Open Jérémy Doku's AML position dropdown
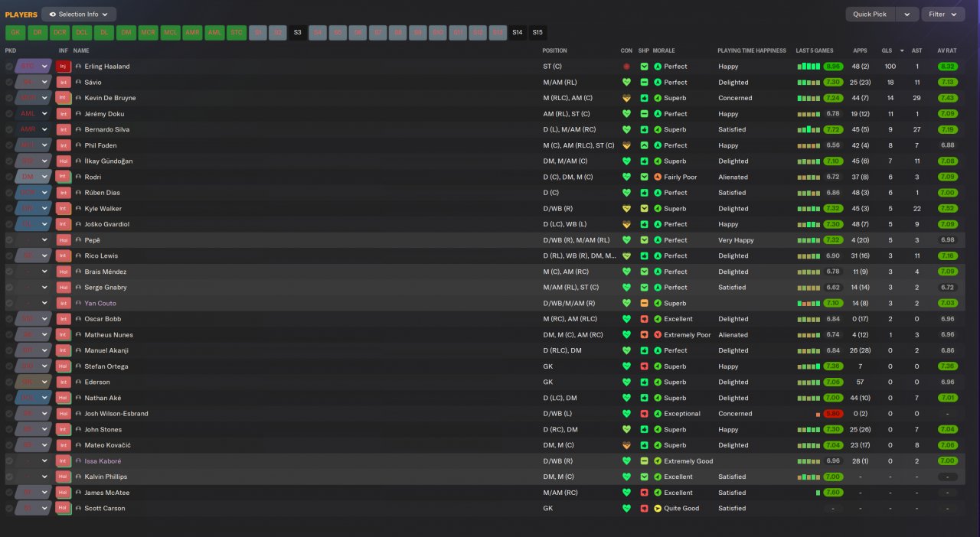The height and width of the screenshot is (537, 980). coord(33,114)
